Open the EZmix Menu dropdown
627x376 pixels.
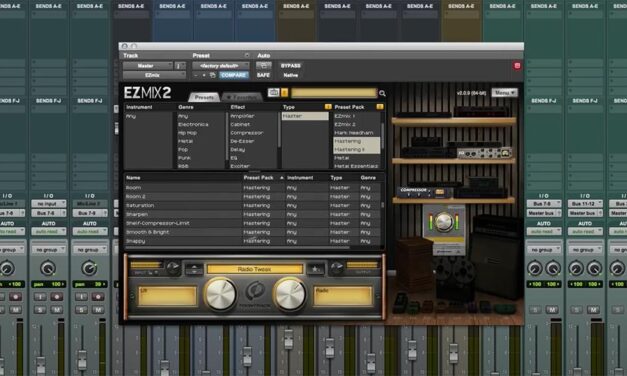pyautogui.click(x=504, y=93)
